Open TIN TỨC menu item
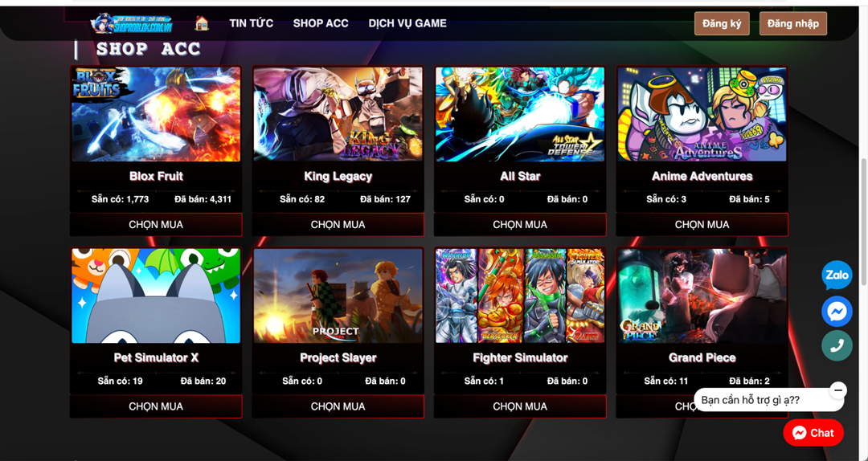 coord(252,23)
